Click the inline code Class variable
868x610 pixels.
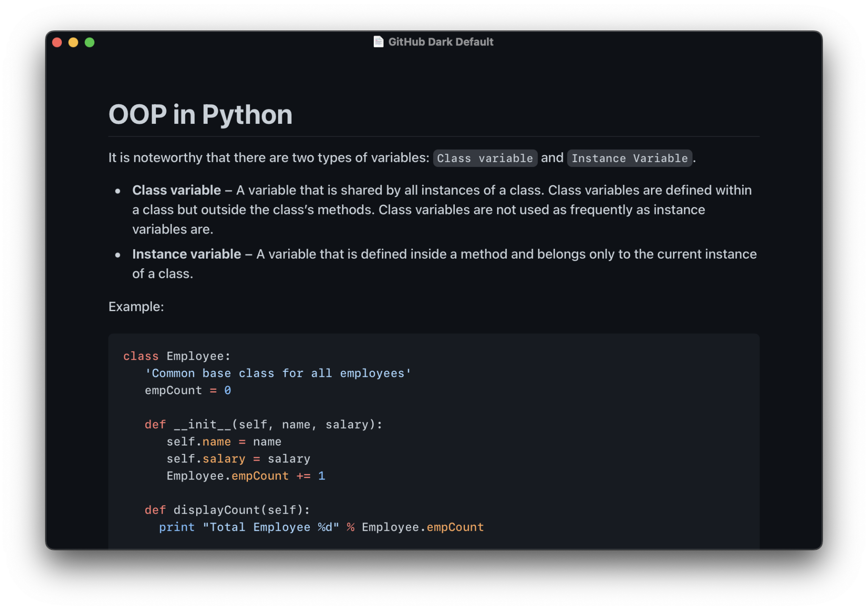485,158
